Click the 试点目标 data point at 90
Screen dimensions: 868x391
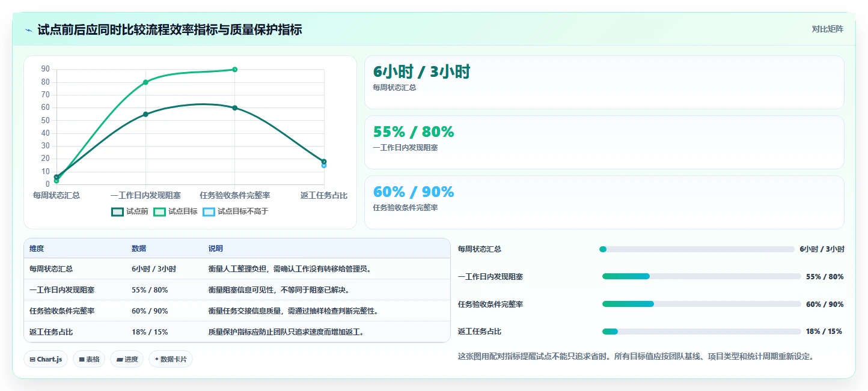pos(234,70)
